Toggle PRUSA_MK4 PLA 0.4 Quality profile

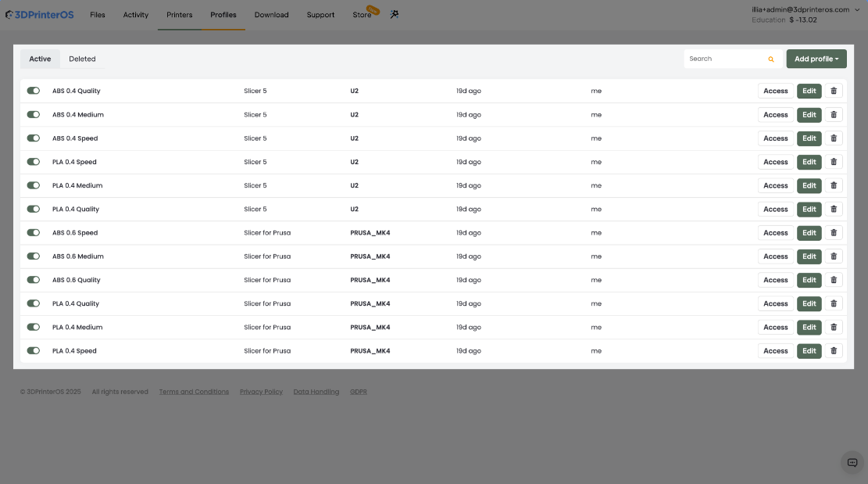click(34, 303)
